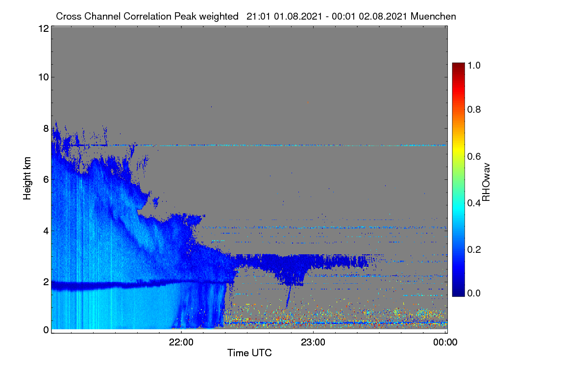Screen dimensions: 588x392
Task: Select the Height km axis title
Action: [27, 179]
